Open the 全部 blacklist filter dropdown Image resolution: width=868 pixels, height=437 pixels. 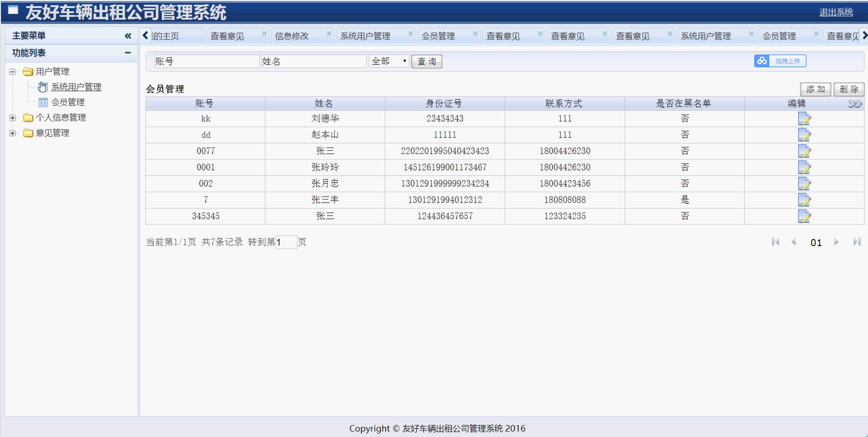pyautogui.click(x=389, y=61)
